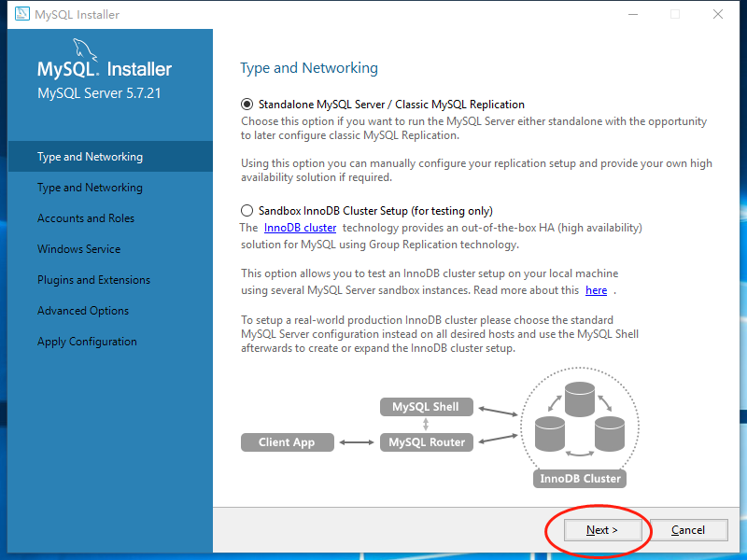Click the top database cylinder icon
This screenshot has width=747, height=560.
[580, 399]
